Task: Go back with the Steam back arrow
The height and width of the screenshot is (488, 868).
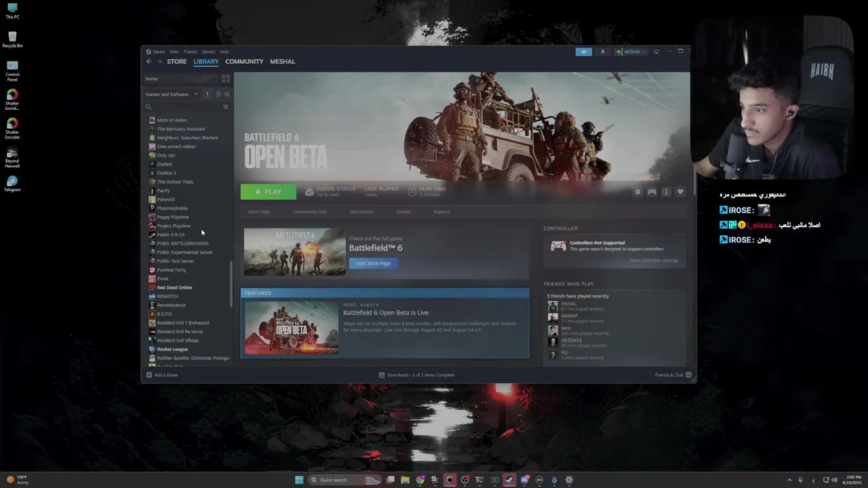Action: (149, 62)
